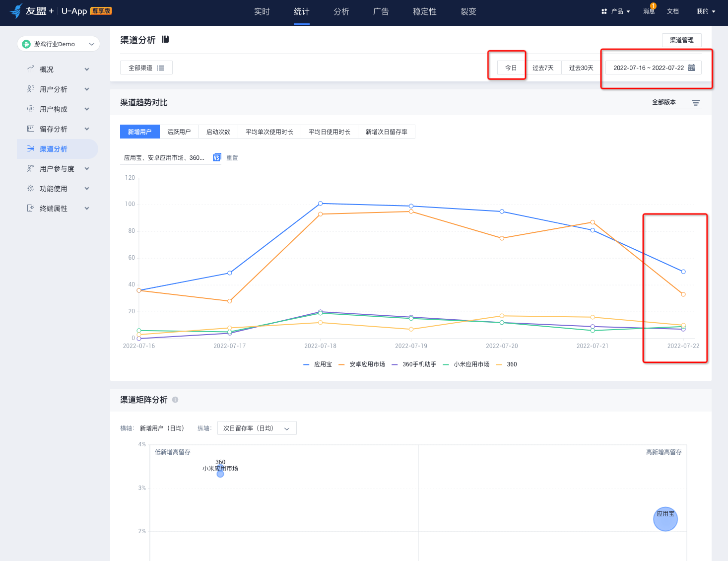Click the 功能使用 gear icon
This screenshot has width=728, height=561.
[31, 189]
